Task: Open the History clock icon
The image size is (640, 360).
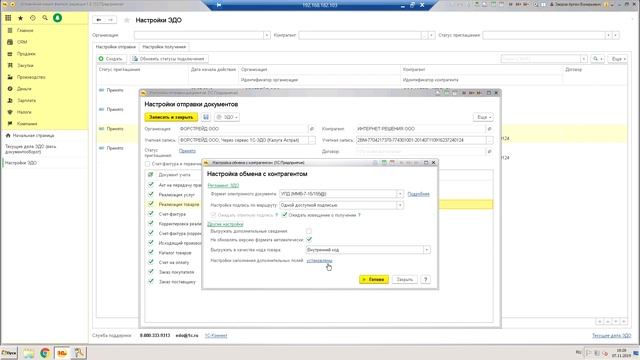Action: click(x=33, y=18)
